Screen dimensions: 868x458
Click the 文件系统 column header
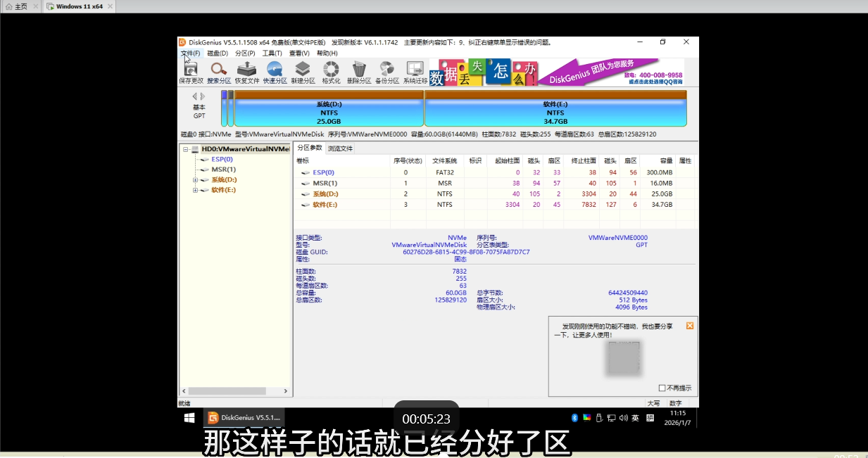click(444, 160)
